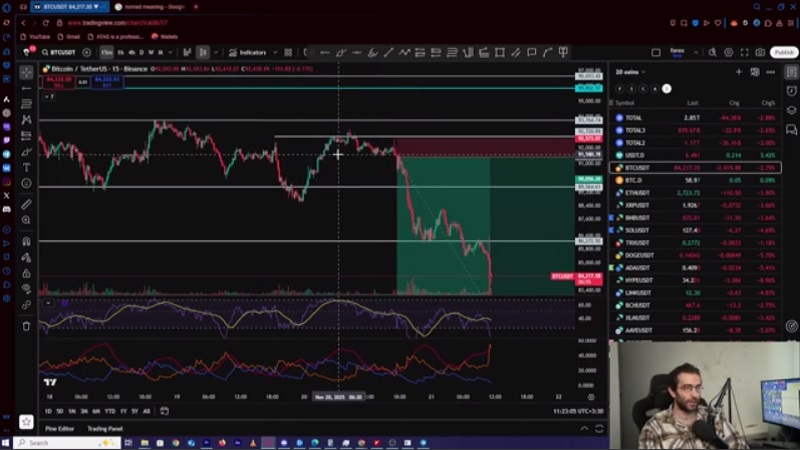The height and width of the screenshot is (450, 800).
Task: Select the white flag color circle in watchlist
Action: (667, 89)
